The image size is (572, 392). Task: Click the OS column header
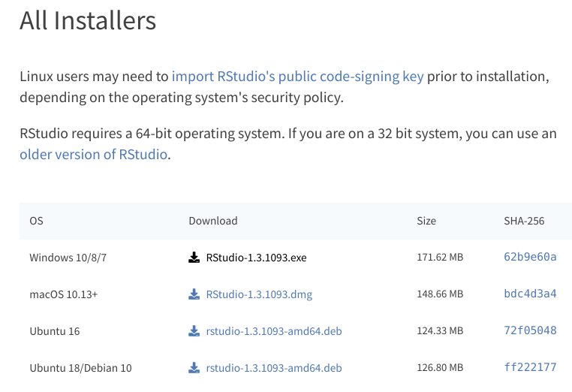36,221
